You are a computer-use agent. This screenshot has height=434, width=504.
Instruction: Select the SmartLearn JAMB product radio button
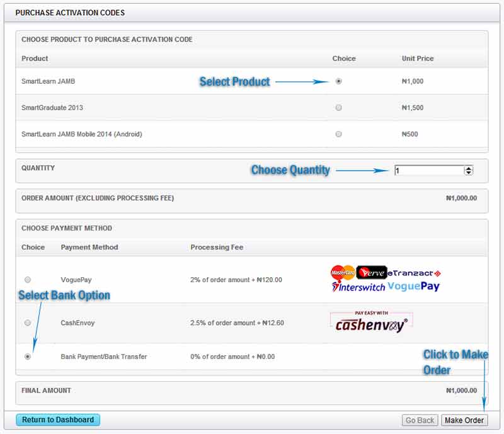click(339, 81)
